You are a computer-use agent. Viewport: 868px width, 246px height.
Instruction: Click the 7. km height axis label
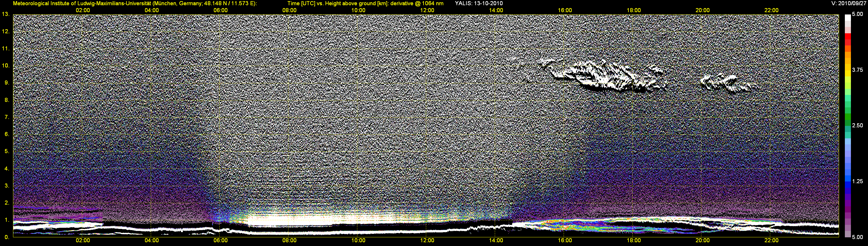pos(7,117)
